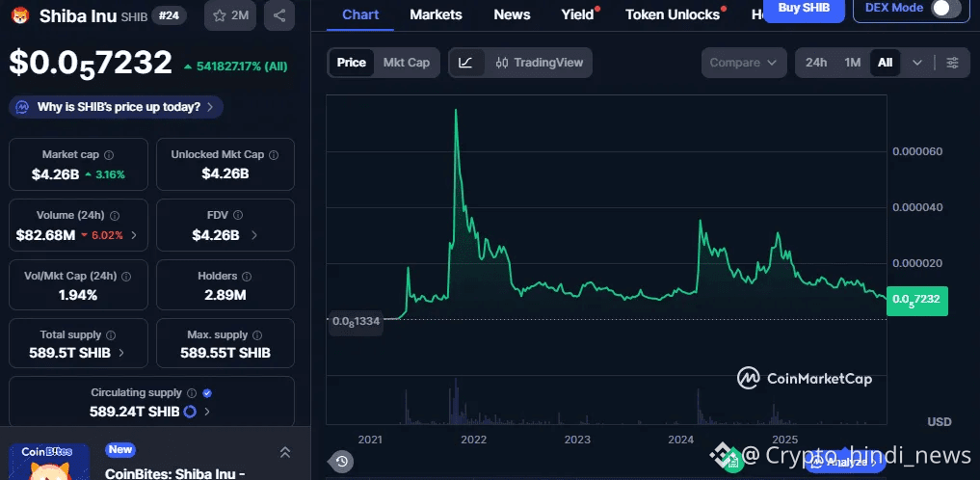The image size is (980, 480).
Task: Click Circulating supply info icon
Action: tap(192, 393)
